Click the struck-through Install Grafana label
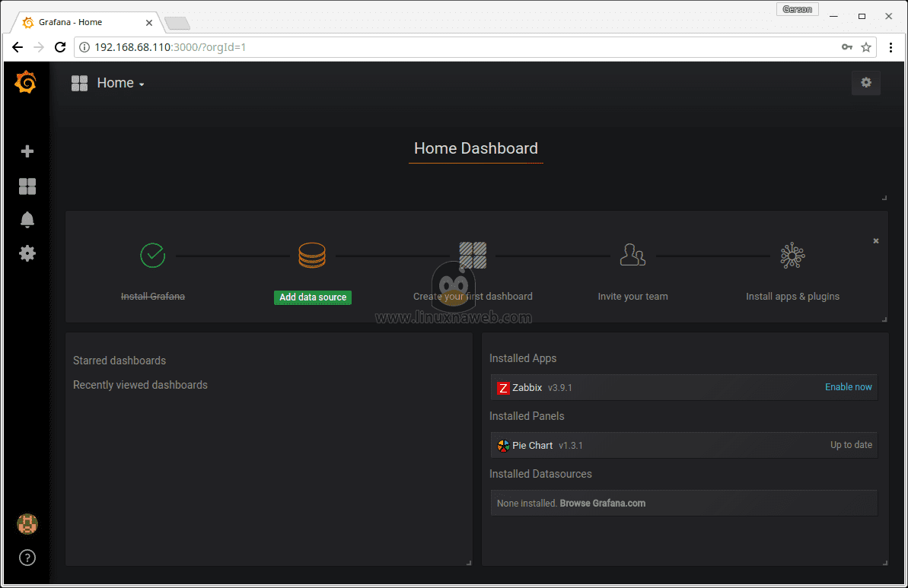Viewport: 908px width, 588px height. 153,297
